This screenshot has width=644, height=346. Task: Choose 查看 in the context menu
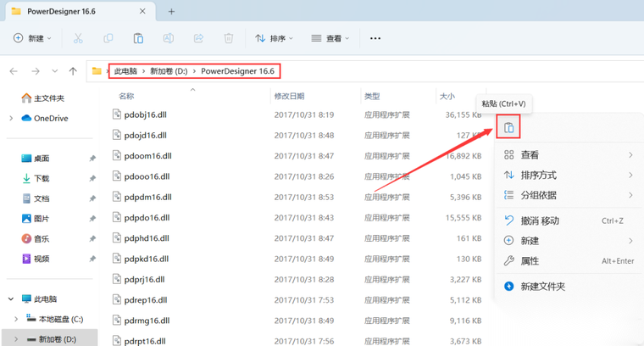point(569,155)
